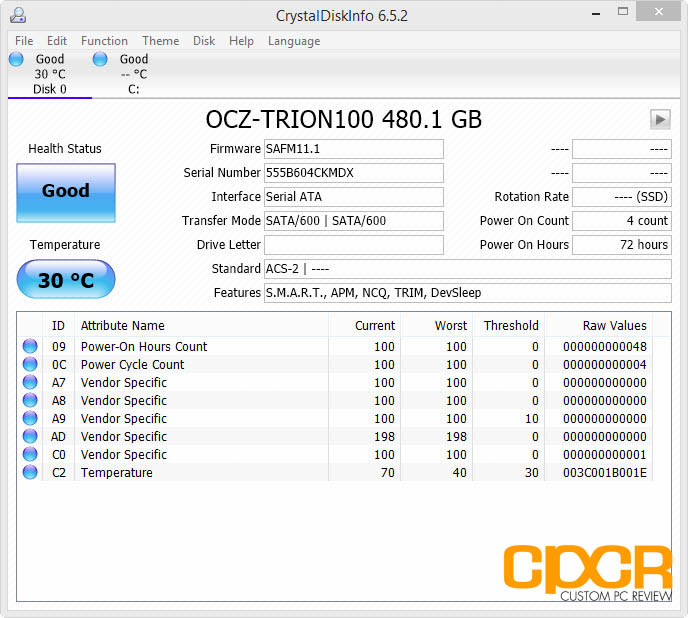Click status orb for Power Cycle Count row
The image size is (688, 618).
[30, 364]
